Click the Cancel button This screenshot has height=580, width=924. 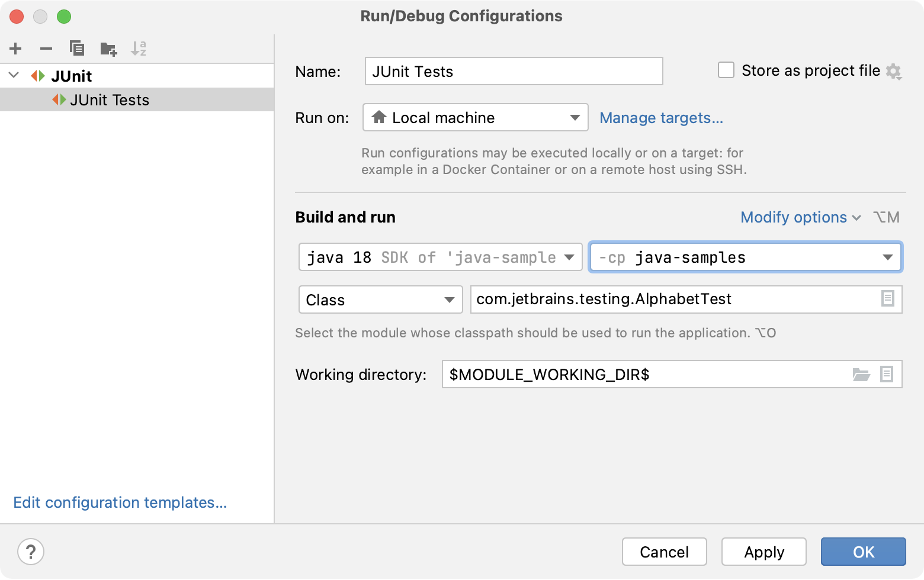665,552
